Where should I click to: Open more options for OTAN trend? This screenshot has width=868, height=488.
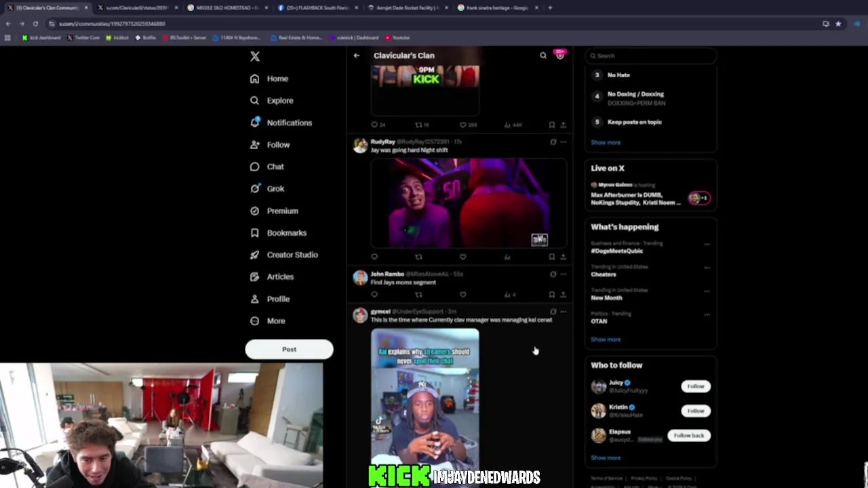coord(707,314)
